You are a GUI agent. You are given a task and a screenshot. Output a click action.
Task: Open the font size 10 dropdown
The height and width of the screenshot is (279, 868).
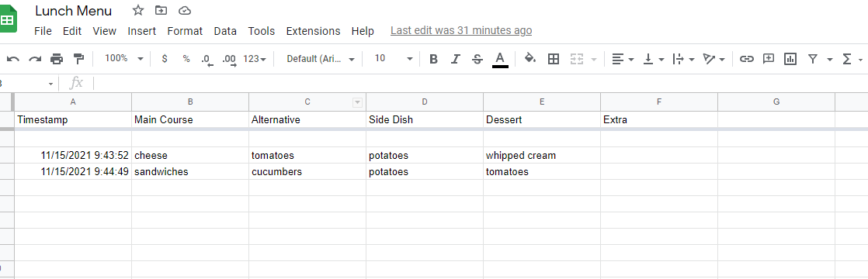(394, 59)
